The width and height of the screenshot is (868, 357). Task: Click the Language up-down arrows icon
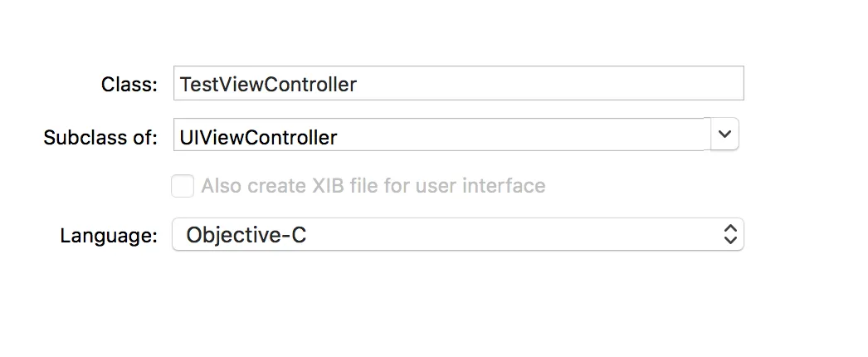pos(729,235)
